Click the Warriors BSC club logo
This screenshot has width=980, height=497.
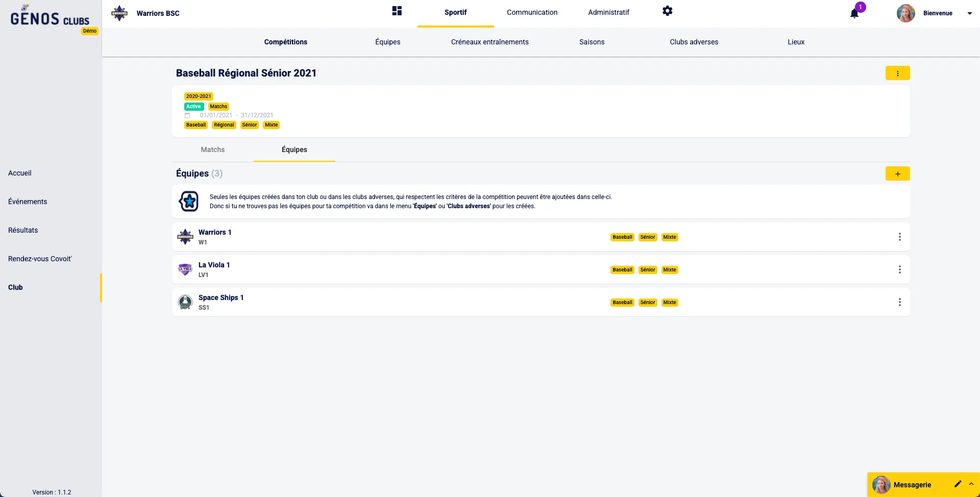pos(119,13)
